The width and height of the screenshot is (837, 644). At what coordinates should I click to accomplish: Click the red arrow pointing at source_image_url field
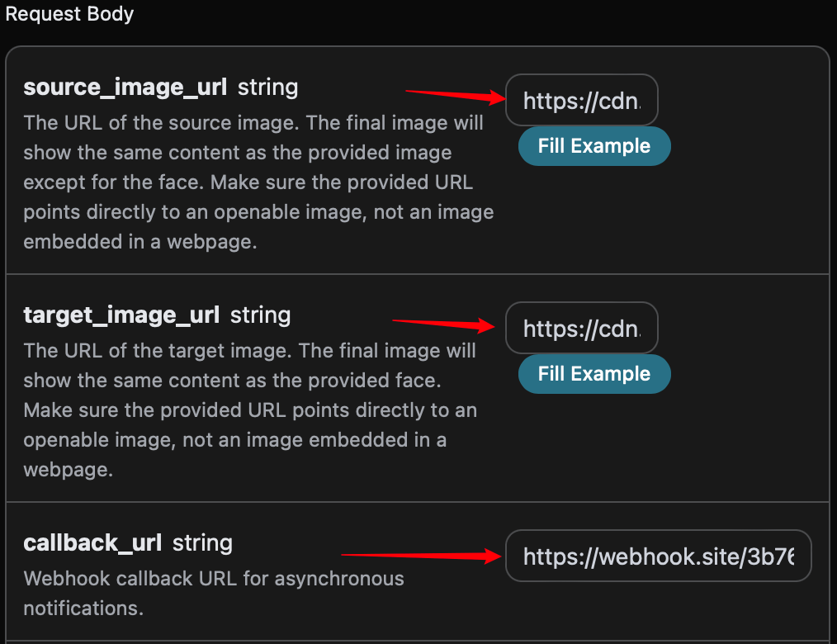point(455,96)
